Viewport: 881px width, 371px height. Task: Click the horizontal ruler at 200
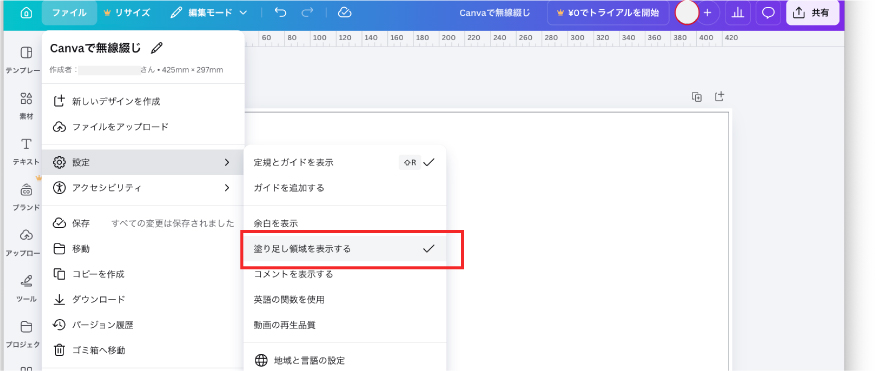pyautogui.click(x=448, y=38)
